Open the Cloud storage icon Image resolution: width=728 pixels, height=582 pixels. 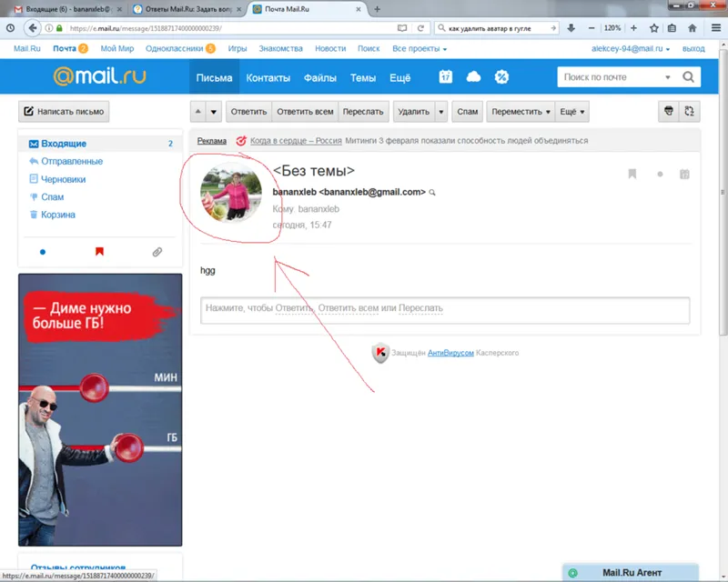[473, 76]
